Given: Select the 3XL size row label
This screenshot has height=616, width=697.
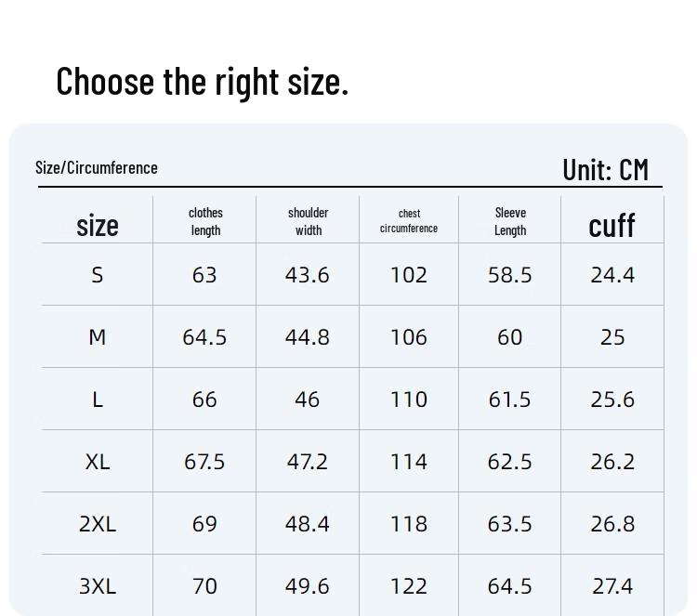Looking at the screenshot, I should click(98, 586).
